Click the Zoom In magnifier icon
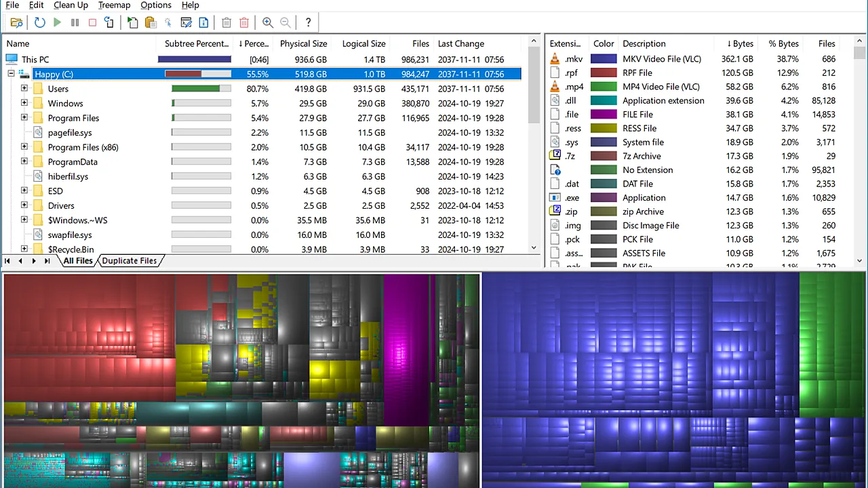Viewport: 868px width, 488px height. pyautogui.click(x=268, y=22)
